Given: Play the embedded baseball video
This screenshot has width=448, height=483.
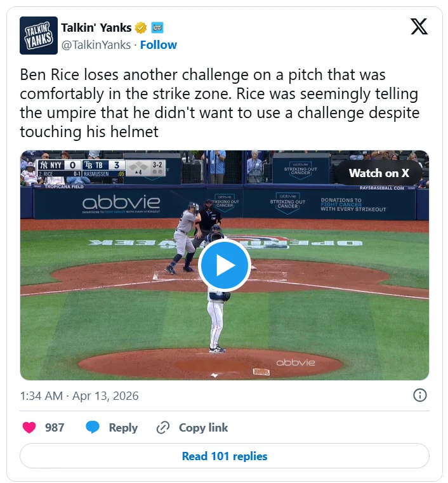Looking at the screenshot, I should (224, 265).
